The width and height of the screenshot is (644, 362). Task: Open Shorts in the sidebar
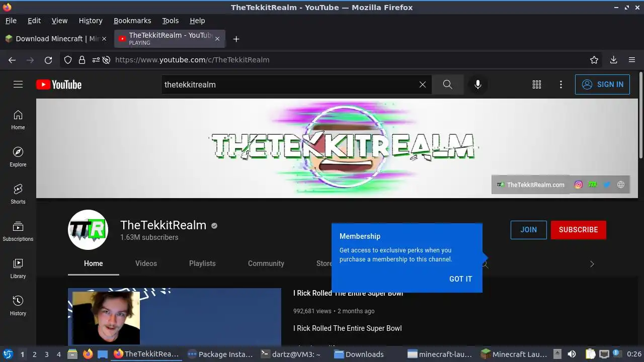pyautogui.click(x=18, y=195)
